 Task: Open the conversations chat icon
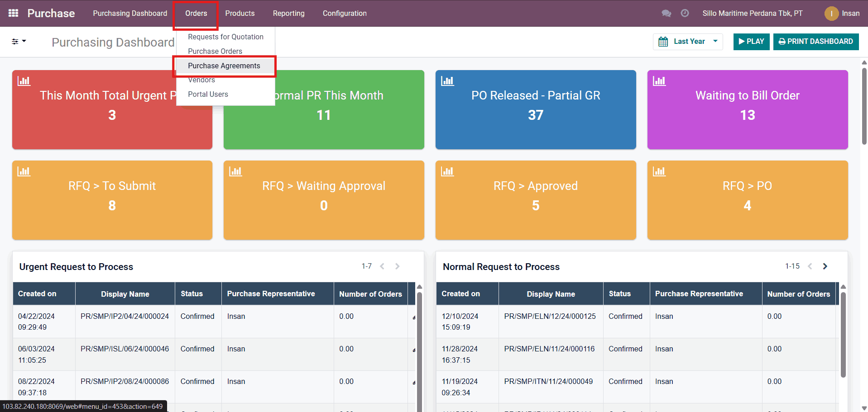pyautogui.click(x=666, y=13)
